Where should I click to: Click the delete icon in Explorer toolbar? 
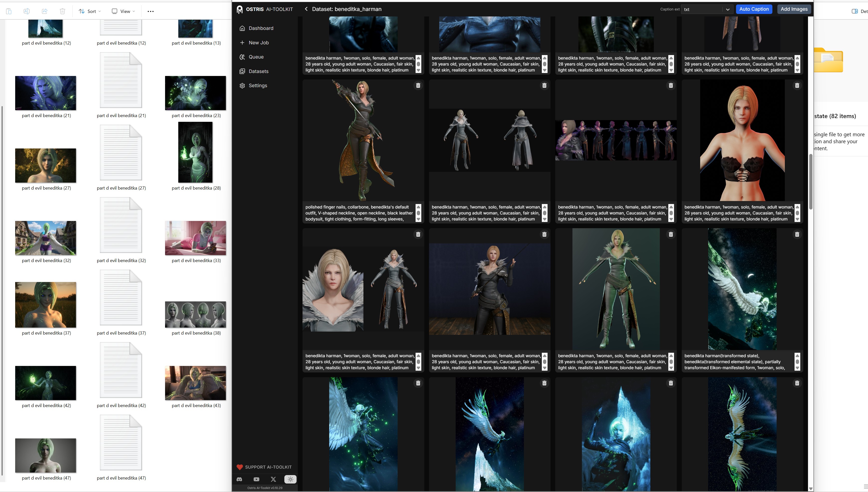[62, 11]
